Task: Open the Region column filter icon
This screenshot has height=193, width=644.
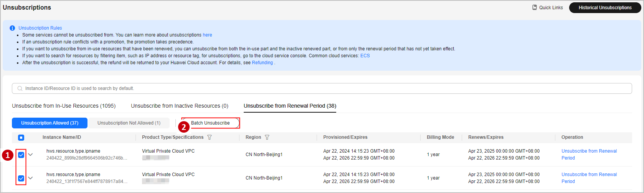Action: click(267, 137)
